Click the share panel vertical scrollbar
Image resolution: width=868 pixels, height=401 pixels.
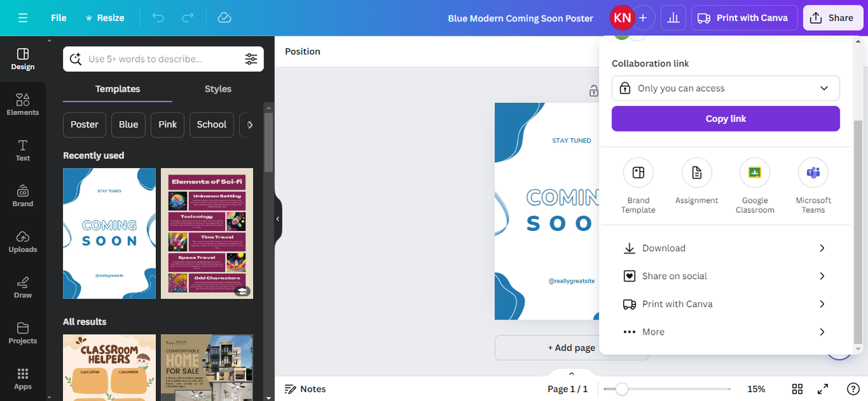tap(859, 232)
